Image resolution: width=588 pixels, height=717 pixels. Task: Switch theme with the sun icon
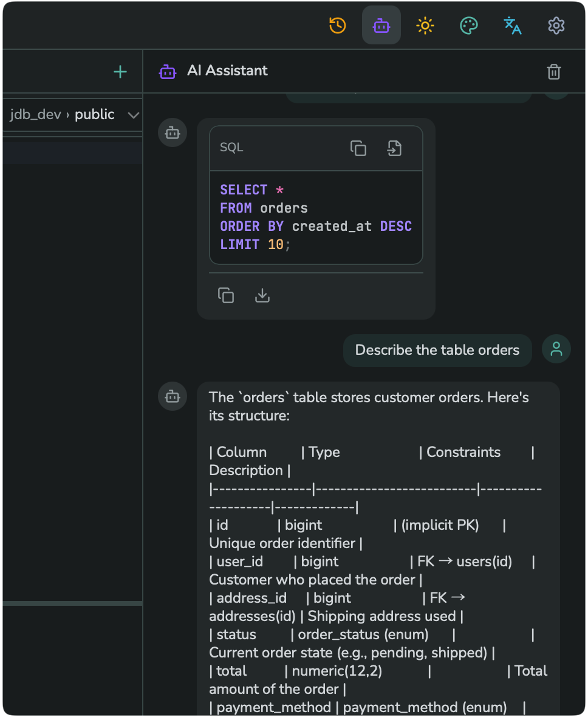pos(425,26)
